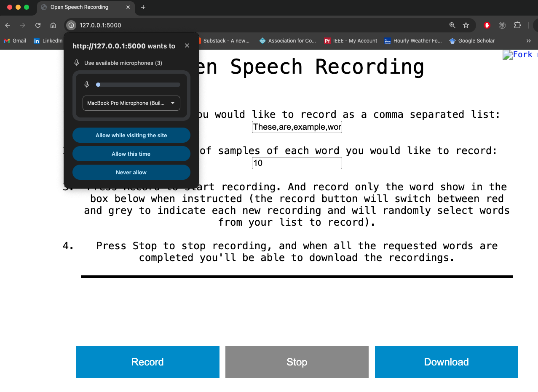
Task: Close the microphone permission popup
Action: [x=187, y=45]
